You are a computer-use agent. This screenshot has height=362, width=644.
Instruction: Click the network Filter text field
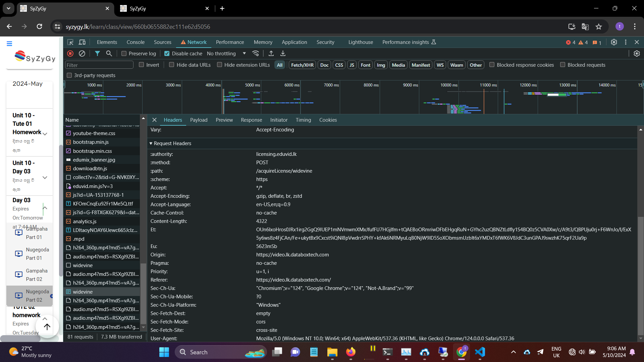99,65
